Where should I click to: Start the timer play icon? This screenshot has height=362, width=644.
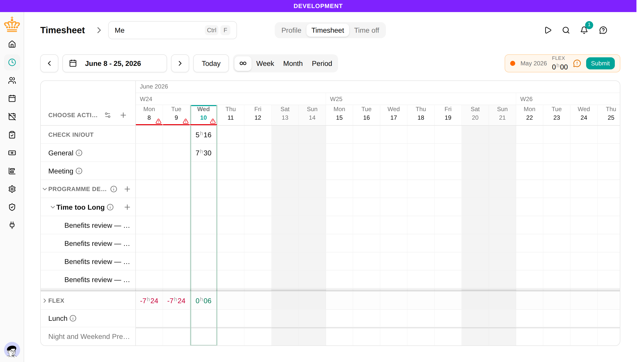(x=548, y=30)
